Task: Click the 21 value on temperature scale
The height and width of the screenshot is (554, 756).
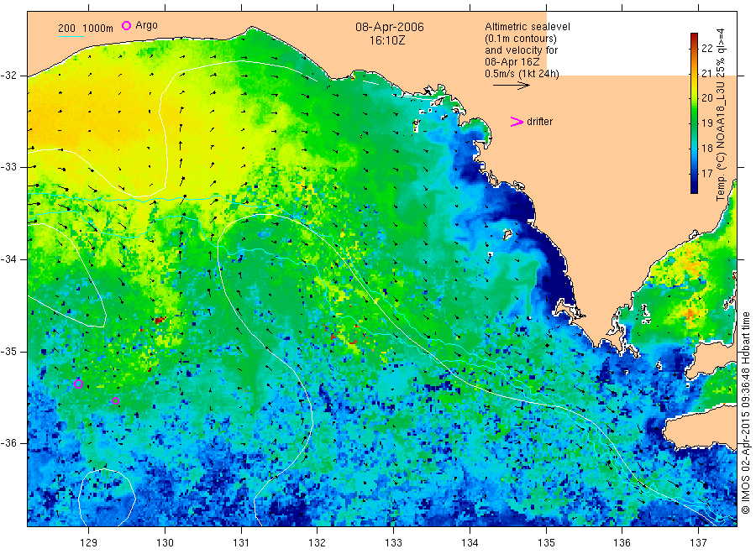Action: [x=706, y=73]
